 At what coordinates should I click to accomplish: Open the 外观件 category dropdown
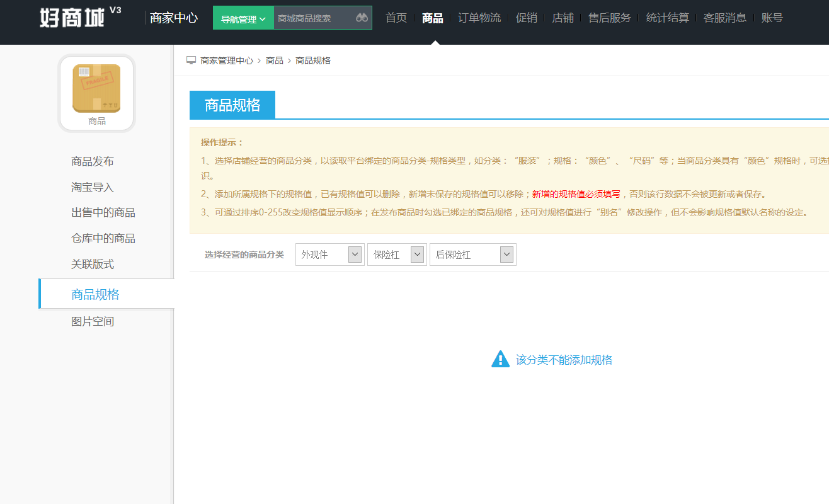tap(330, 255)
